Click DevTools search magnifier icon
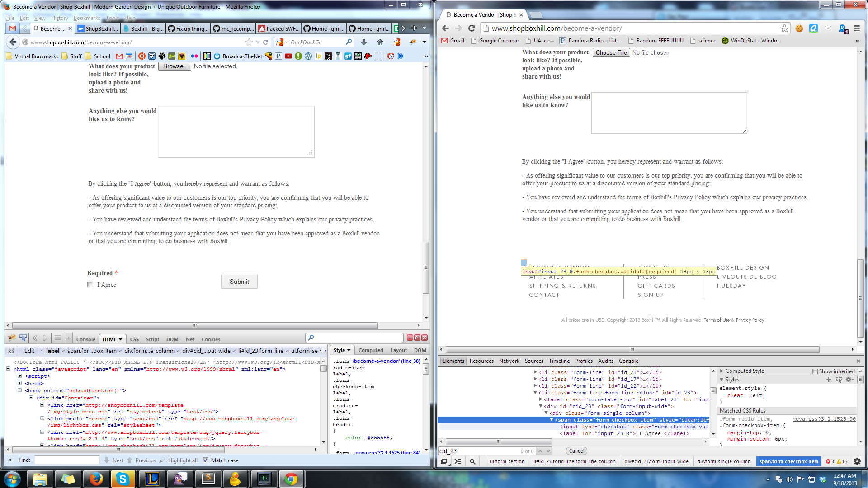Image resolution: width=868 pixels, height=488 pixels. tap(472, 461)
